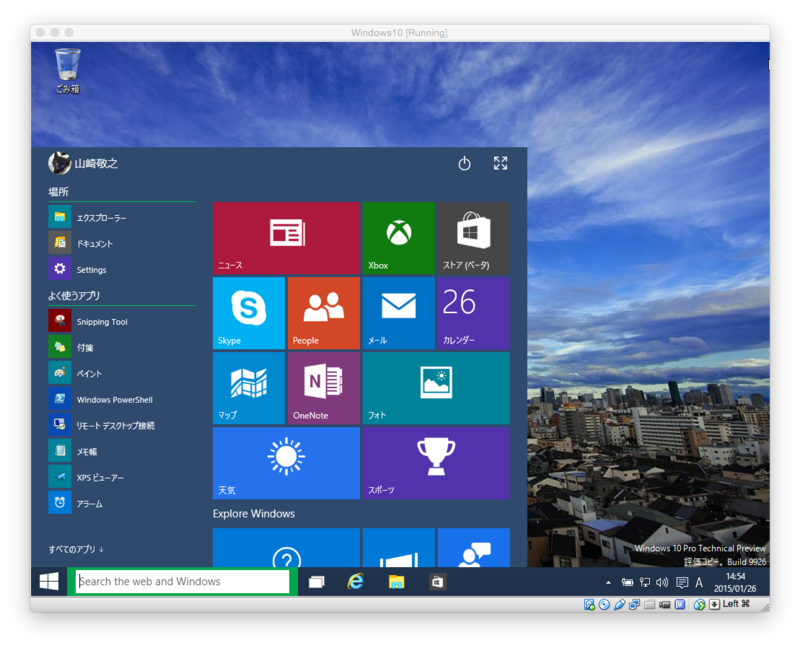Image resolution: width=800 pixels, height=648 pixels.
Task: Click the よく使うアプリ section heading
Action: [74, 295]
